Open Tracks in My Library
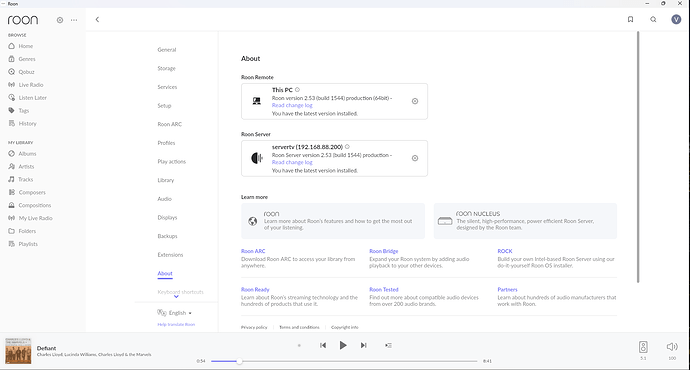Screen dimensions: 690x370 pos(21,180)
